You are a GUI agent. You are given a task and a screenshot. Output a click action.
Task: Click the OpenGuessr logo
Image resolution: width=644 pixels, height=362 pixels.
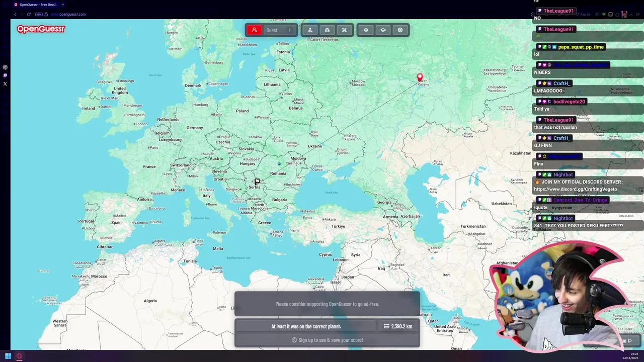[x=41, y=29]
